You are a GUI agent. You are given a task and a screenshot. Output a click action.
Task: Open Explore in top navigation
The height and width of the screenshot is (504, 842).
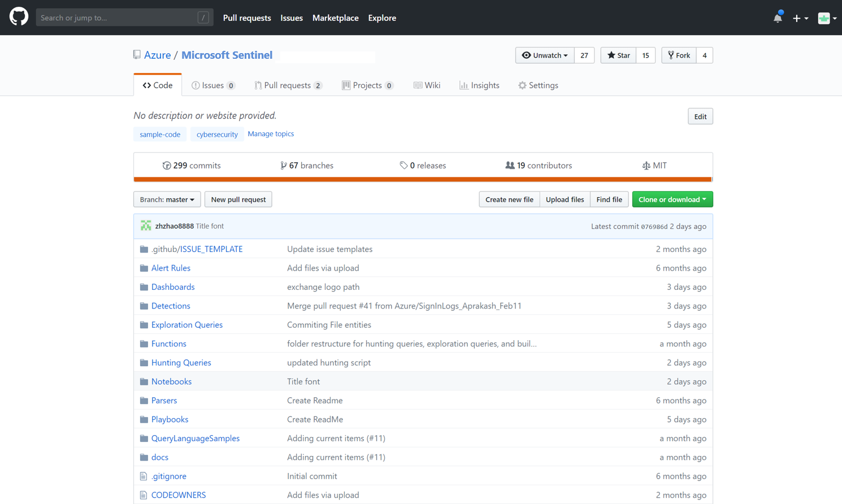(x=382, y=18)
